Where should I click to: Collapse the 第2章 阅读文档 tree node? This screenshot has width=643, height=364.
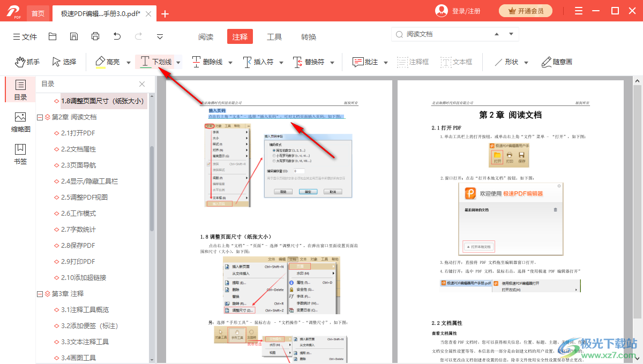pos(40,117)
